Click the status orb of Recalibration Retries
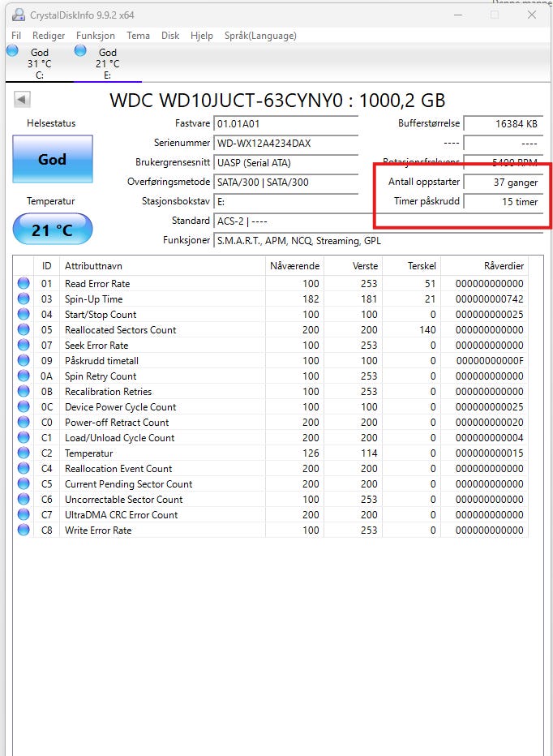 click(x=24, y=392)
